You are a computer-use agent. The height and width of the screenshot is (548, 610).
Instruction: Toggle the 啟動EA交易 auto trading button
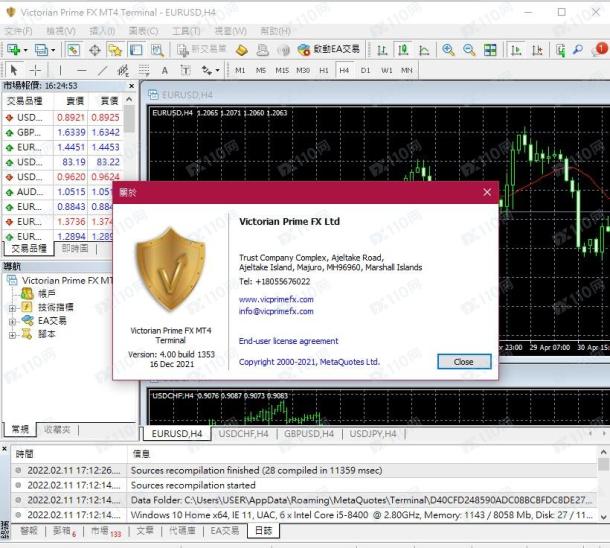click(330, 49)
